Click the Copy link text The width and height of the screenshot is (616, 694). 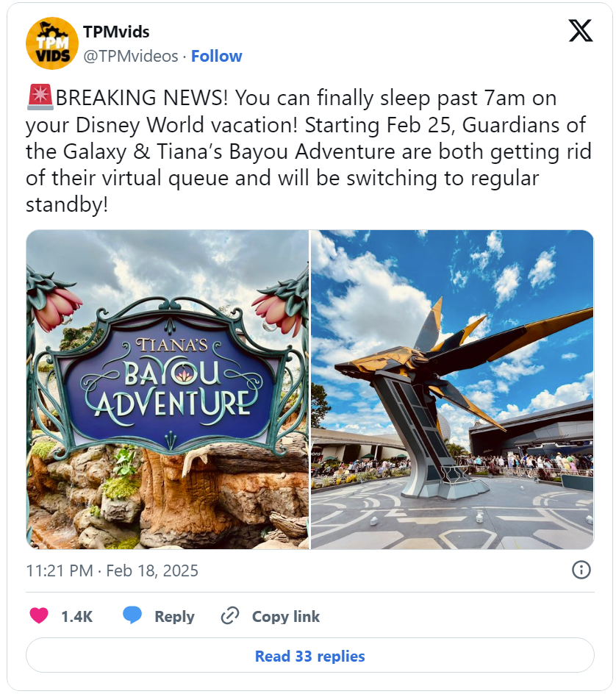coord(286,616)
